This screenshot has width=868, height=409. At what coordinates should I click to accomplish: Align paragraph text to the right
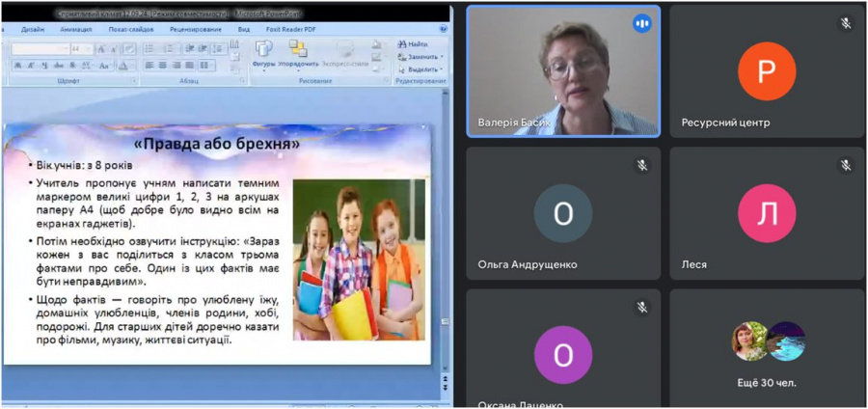point(176,66)
